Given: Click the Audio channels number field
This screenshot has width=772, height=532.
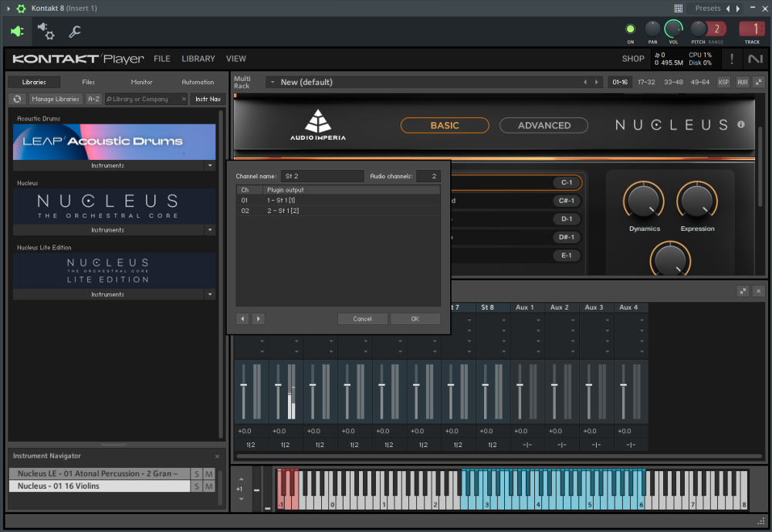Looking at the screenshot, I should pyautogui.click(x=428, y=176).
